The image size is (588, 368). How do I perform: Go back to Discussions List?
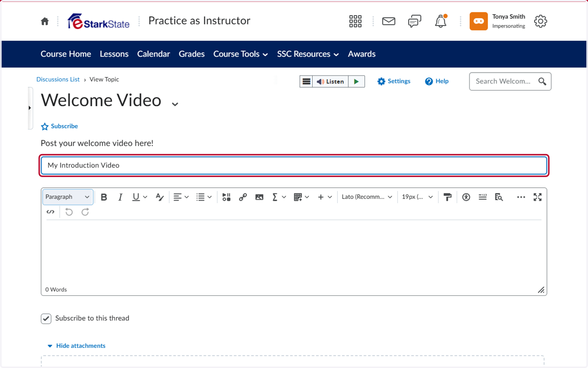tap(58, 79)
